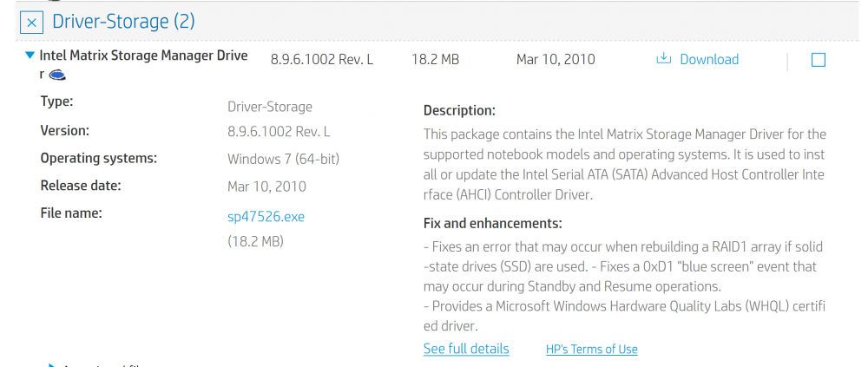
Task: Click the Windows 7 (64-bit) operating system value
Action: (284, 160)
